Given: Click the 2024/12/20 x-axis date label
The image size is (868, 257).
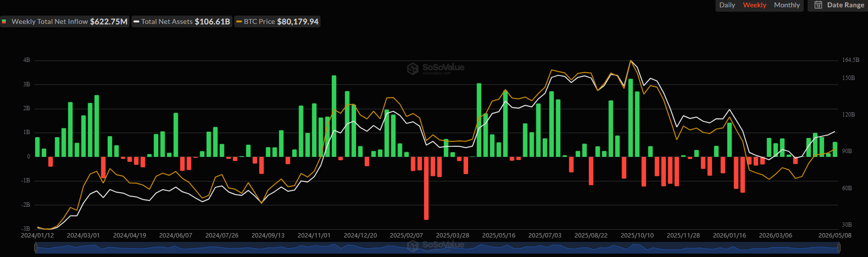Looking at the screenshot, I should tap(360, 235).
